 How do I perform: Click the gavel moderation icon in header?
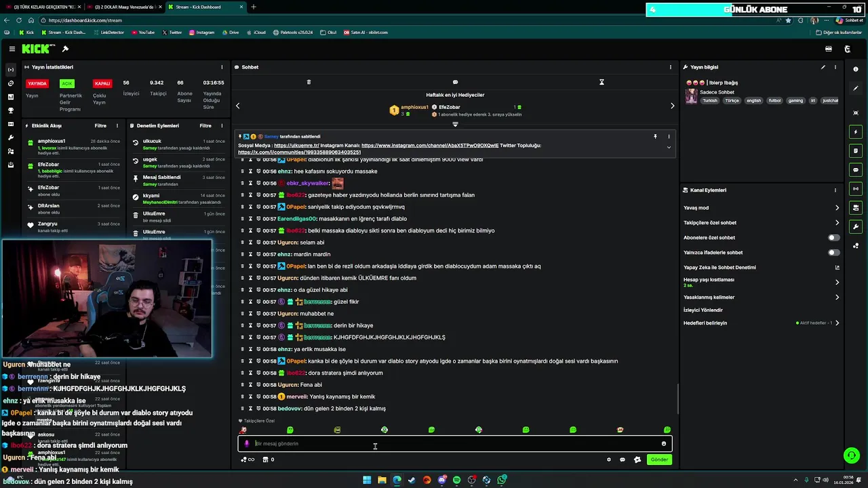(x=65, y=49)
